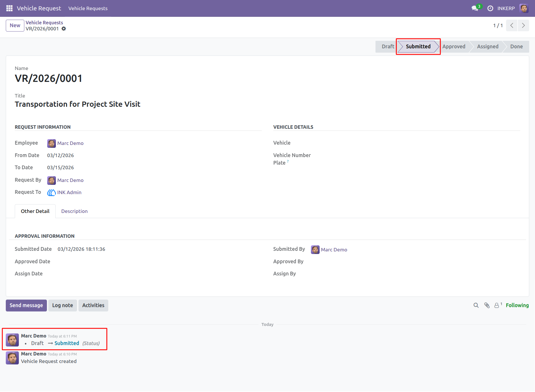Click Marc Demo avatar in Employee field
Screen dimensions: 535x392
(x=51, y=143)
